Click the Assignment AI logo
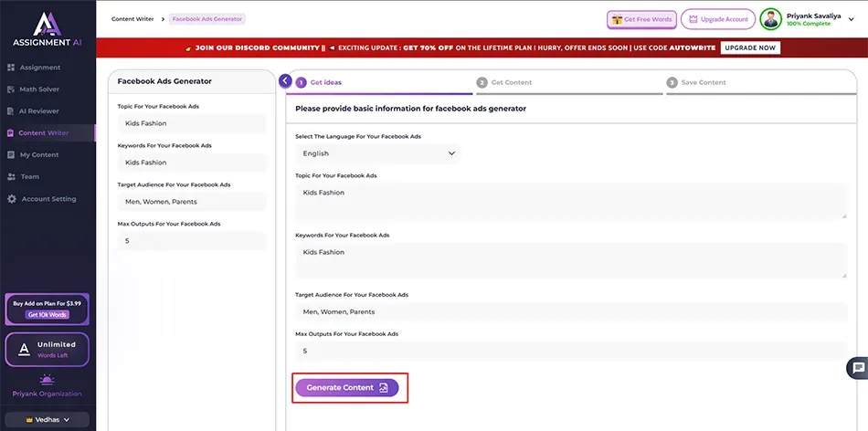Screen dimensions: 868x431 (x=48, y=27)
